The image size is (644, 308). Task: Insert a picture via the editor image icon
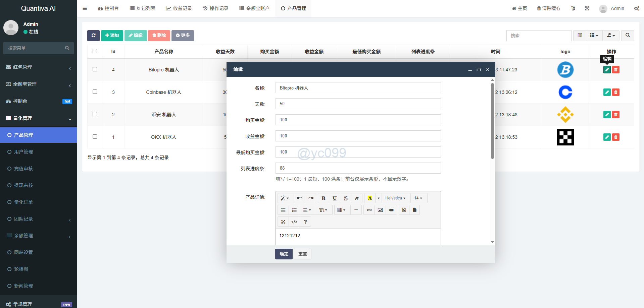click(380, 210)
